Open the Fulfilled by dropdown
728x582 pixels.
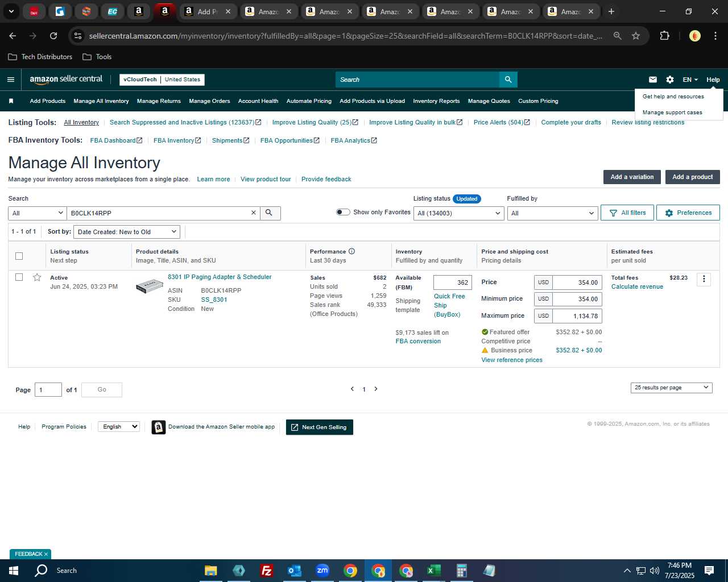[552, 213]
